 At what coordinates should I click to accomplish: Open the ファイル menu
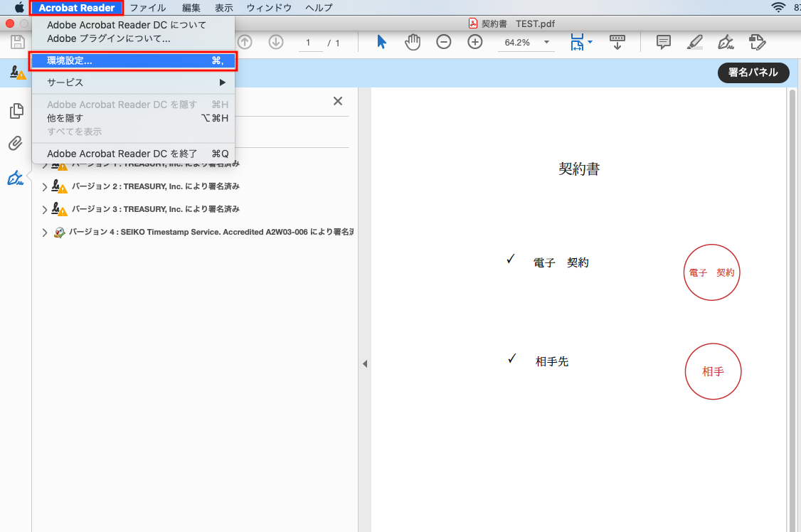click(147, 8)
